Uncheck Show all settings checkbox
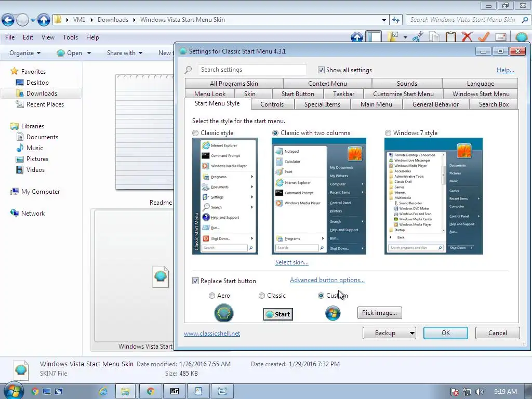Screen dimensions: 532x399 pos(321,70)
